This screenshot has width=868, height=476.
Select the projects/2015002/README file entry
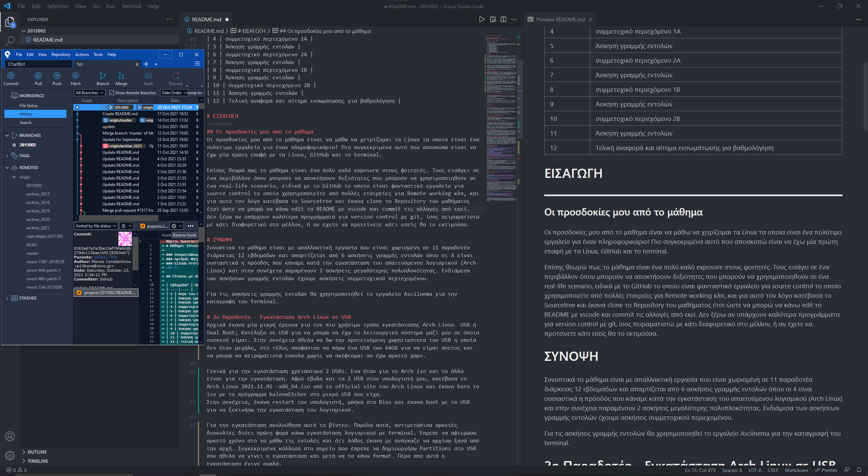(106, 293)
